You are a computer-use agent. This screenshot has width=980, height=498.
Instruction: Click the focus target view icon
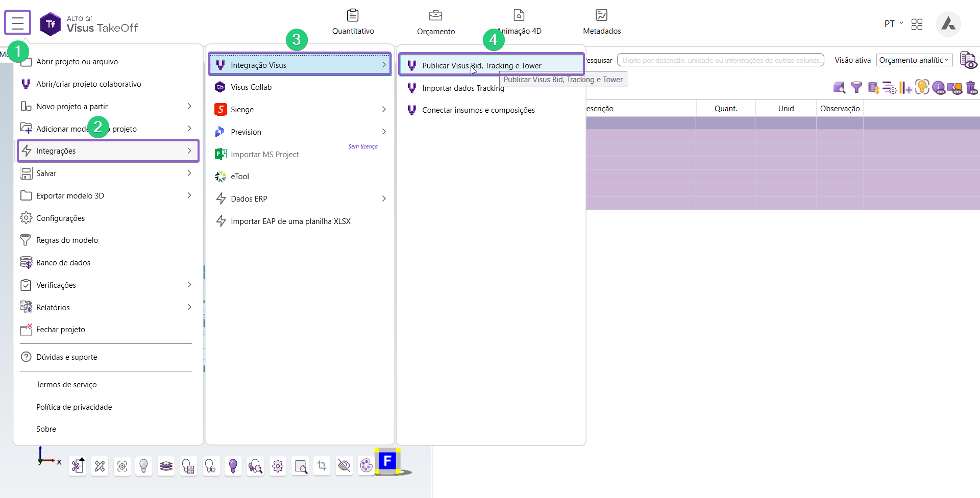[122, 466]
